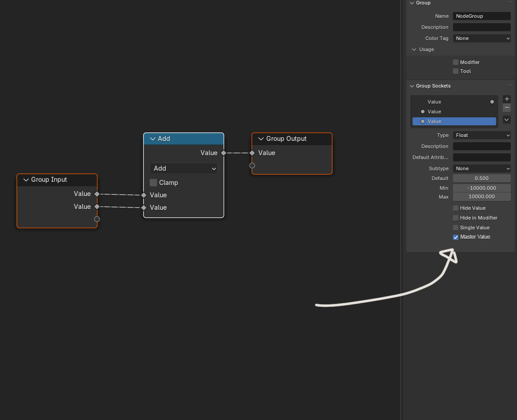Toggle the Hide Value checkbox
Viewport: 517px width, 420px height.
[456, 208]
